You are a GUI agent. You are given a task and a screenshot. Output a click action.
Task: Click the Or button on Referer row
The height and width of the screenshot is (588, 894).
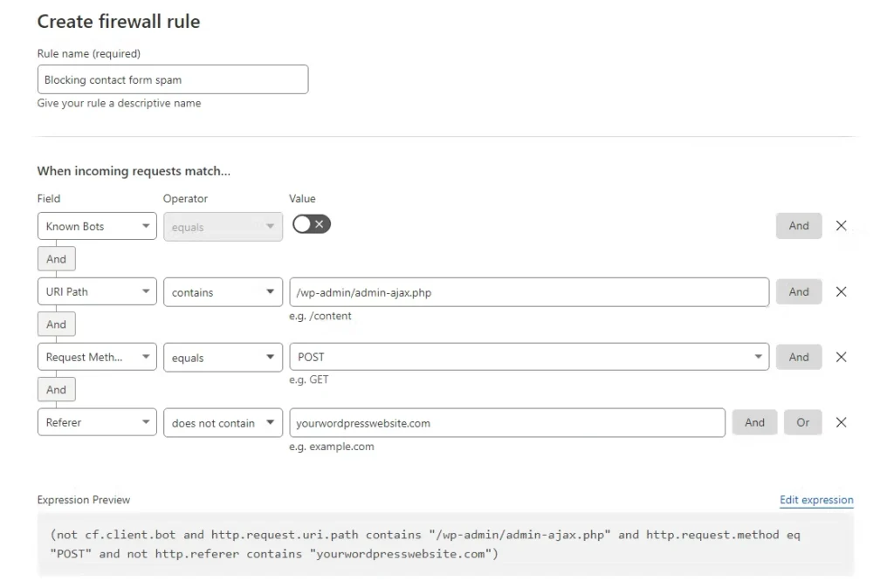pos(802,422)
